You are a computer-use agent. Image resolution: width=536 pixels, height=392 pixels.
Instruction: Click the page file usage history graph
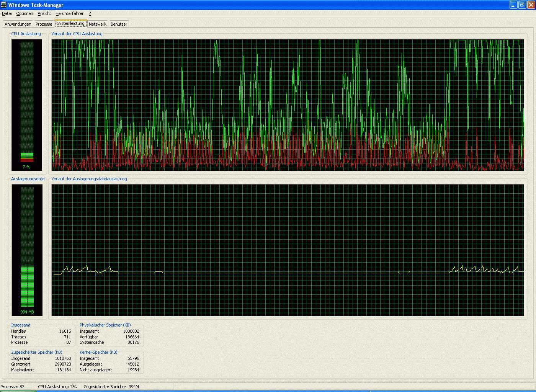click(x=288, y=250)
